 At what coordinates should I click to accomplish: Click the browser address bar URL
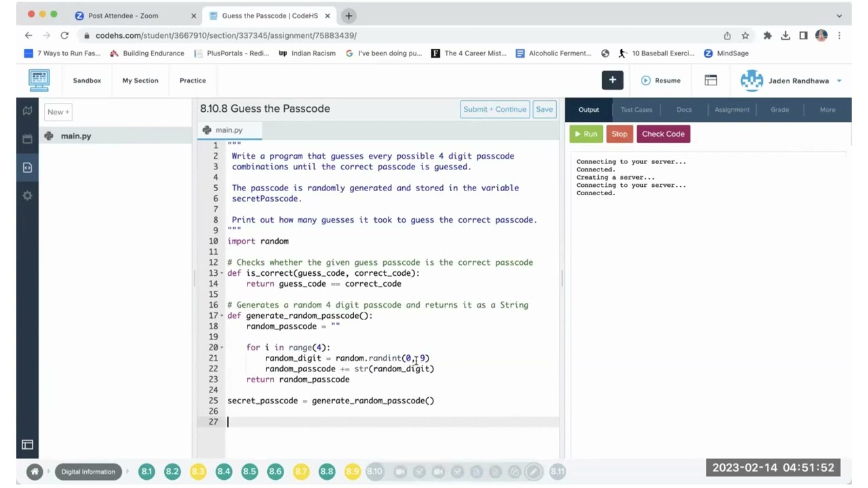pos(226,35)
